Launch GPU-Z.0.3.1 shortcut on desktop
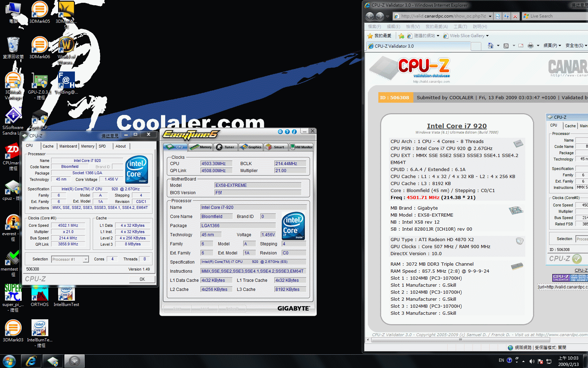This screenshot has width=588, height=368. click(x=40, y=86)
